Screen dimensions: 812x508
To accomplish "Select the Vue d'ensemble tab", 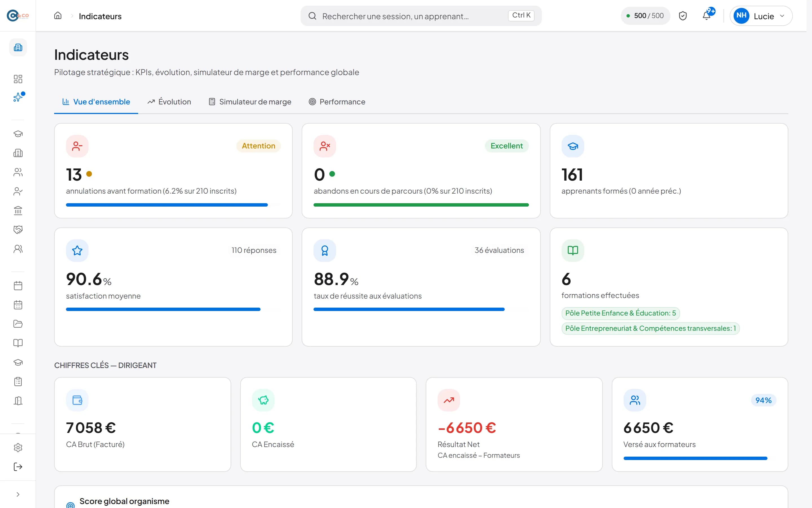I will (96, 102).
